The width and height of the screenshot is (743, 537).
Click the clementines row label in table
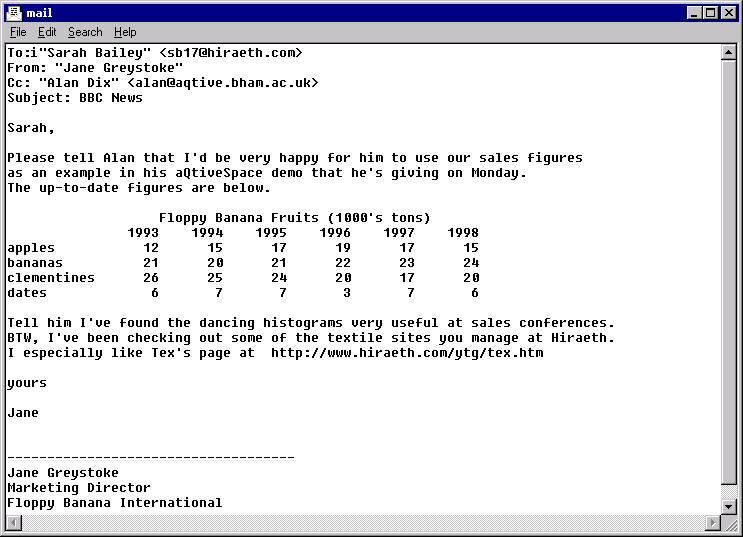coord(51,278)
